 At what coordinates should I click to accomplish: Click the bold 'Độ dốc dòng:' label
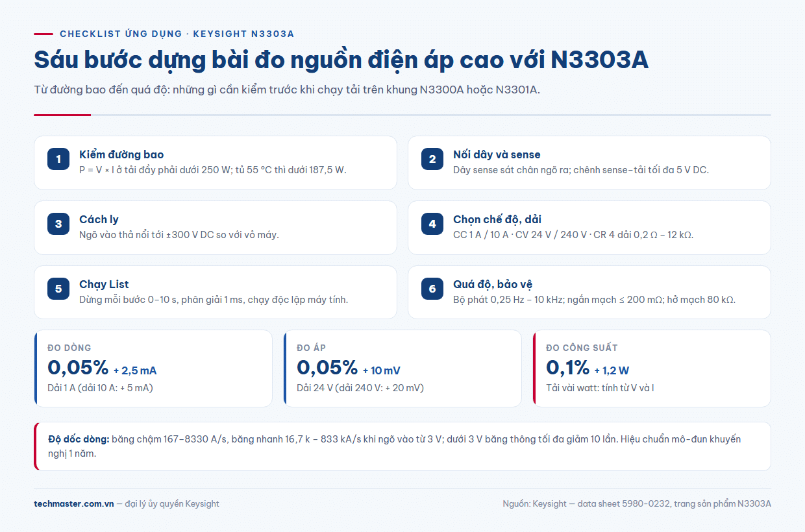pos(79,439)
